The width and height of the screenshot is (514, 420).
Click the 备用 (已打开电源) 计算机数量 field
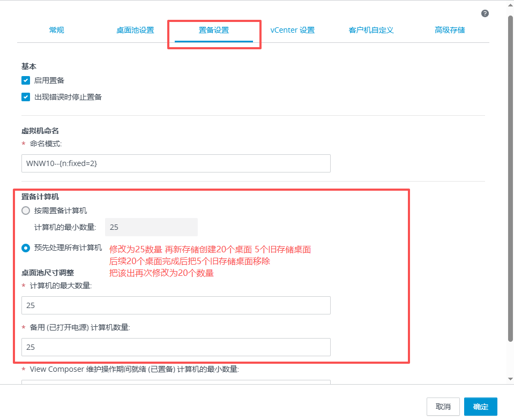(176, 347)
